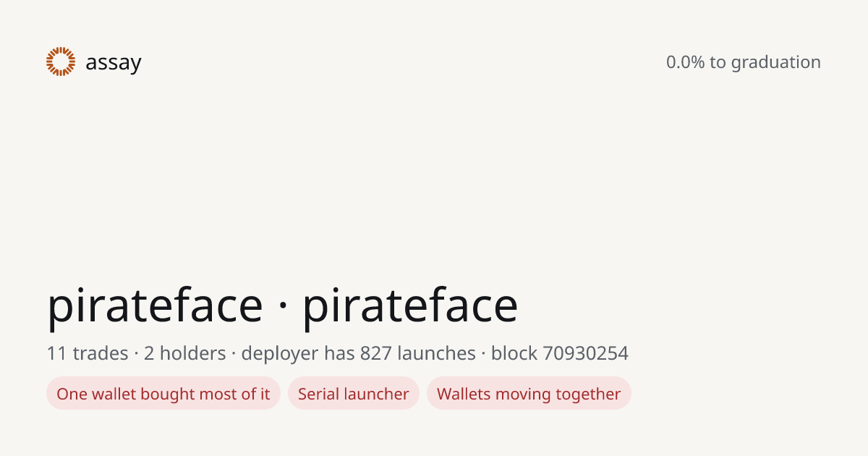The width and height of the screenshot is (868, 456).
Task: Select the 0.0% to graduation indicator
Action: (x=744, y=62)
